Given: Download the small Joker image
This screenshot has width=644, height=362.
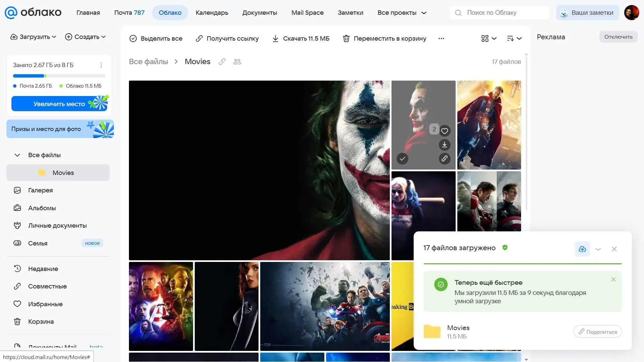Looking at the screenshot, I should (445, 145).
